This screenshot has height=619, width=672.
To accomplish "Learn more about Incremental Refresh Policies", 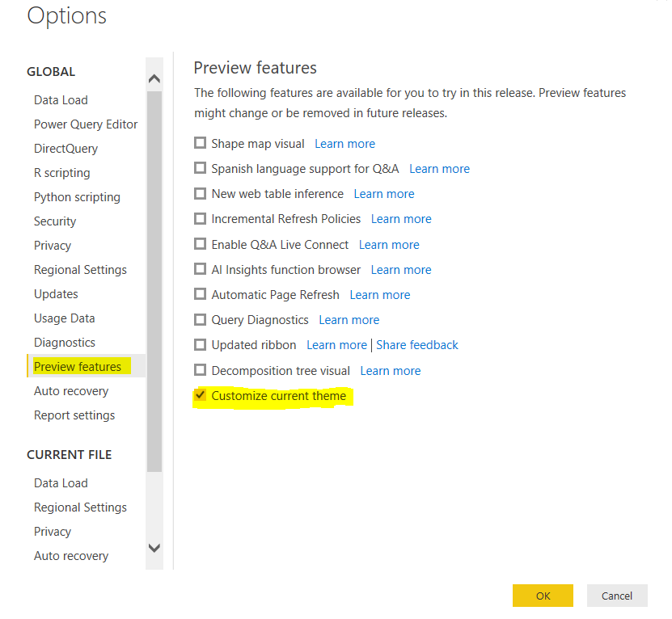I will click(x=401, y=219).
